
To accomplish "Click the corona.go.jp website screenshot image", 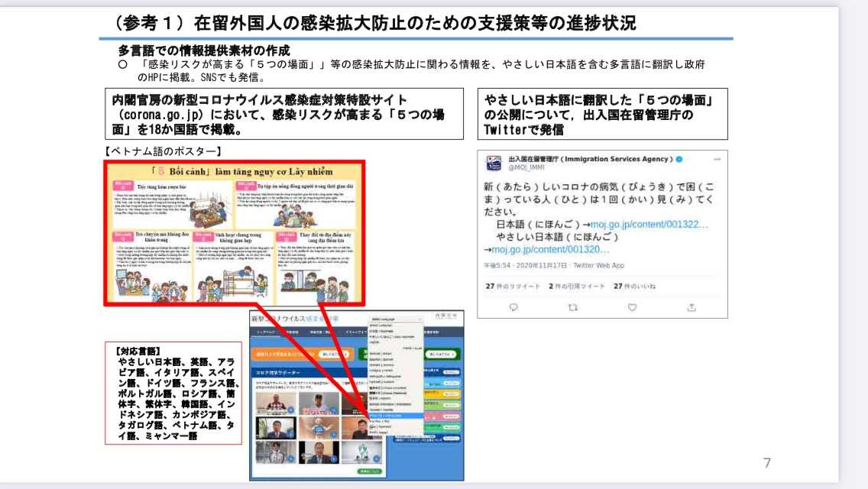I will pos(357,396).
